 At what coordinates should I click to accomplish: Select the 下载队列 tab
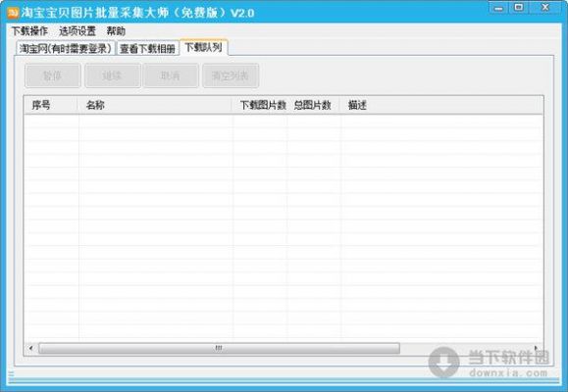(x=204, y=47)
